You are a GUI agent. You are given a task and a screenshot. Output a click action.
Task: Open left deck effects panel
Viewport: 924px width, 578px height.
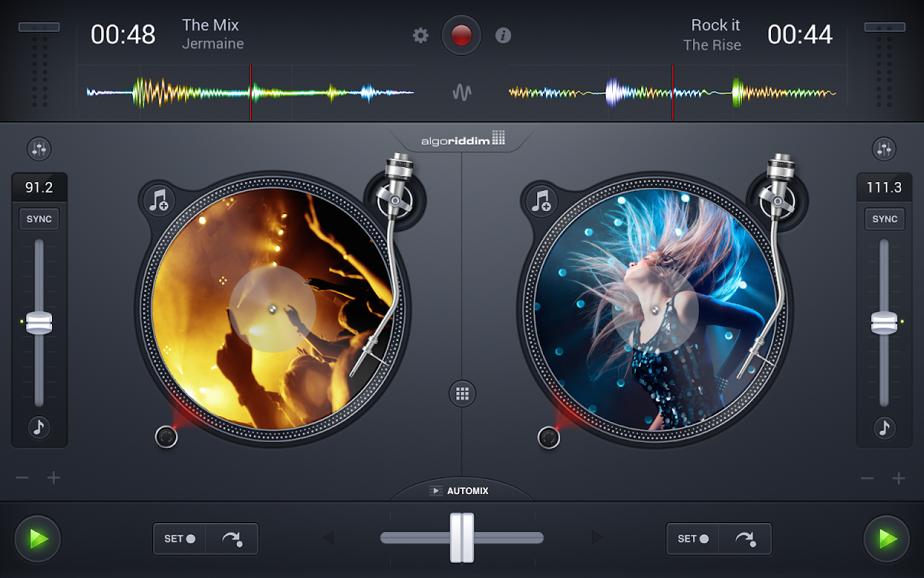(x=40, y=149)
